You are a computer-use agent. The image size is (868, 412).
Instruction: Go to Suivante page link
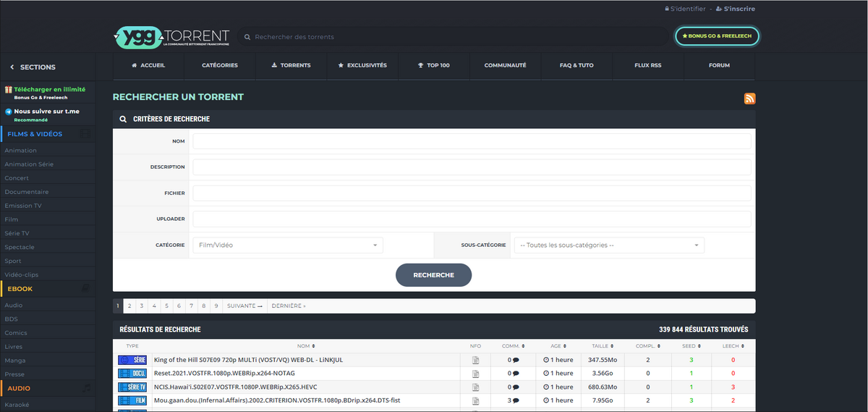tap(244, 306)
